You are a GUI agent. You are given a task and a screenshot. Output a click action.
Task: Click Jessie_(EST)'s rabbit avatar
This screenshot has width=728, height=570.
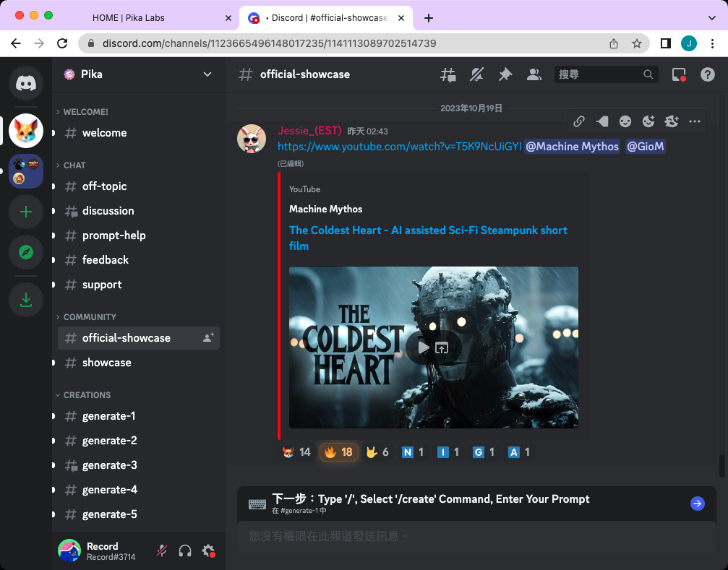(252, 139)
